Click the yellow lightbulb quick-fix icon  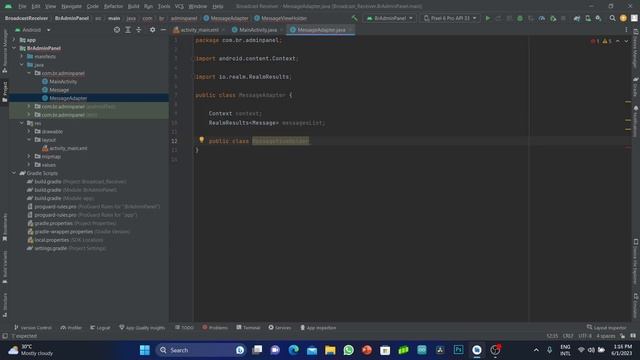tap(201, 140)
